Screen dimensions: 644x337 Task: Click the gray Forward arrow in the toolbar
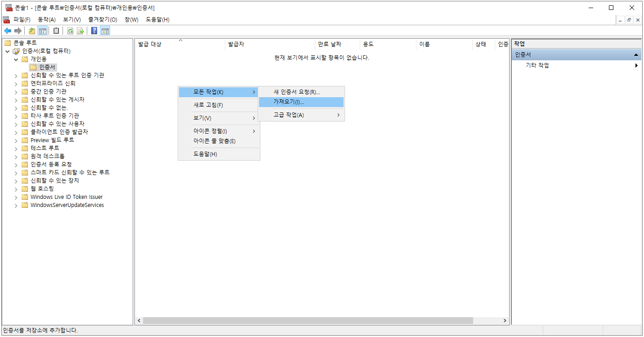click(x=18, y=31)
